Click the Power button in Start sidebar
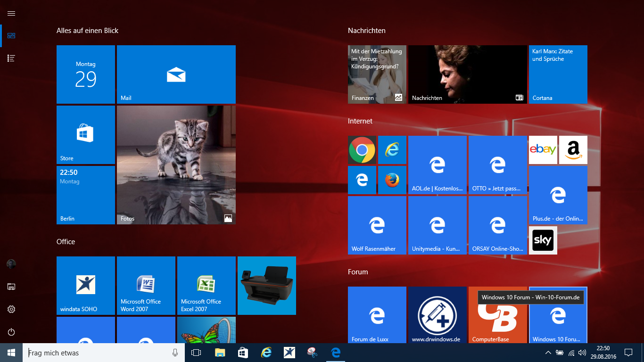Viewport: 644px width, 362px height. tap(11, 332)
